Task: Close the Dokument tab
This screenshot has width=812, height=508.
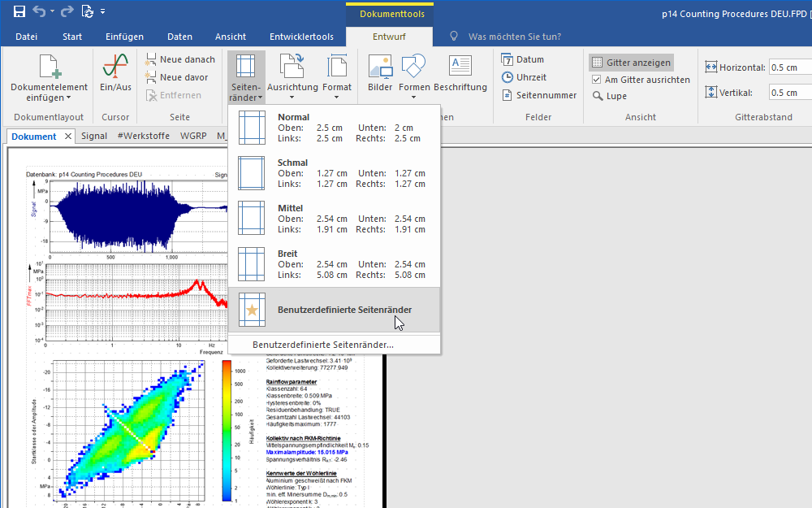Action: tap(68, 136)
